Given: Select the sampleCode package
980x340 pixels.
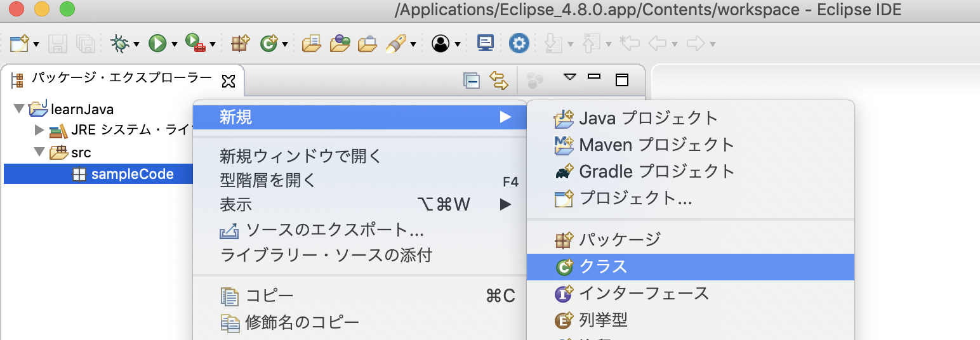Looking at the screenshot, I should (122, 174).
